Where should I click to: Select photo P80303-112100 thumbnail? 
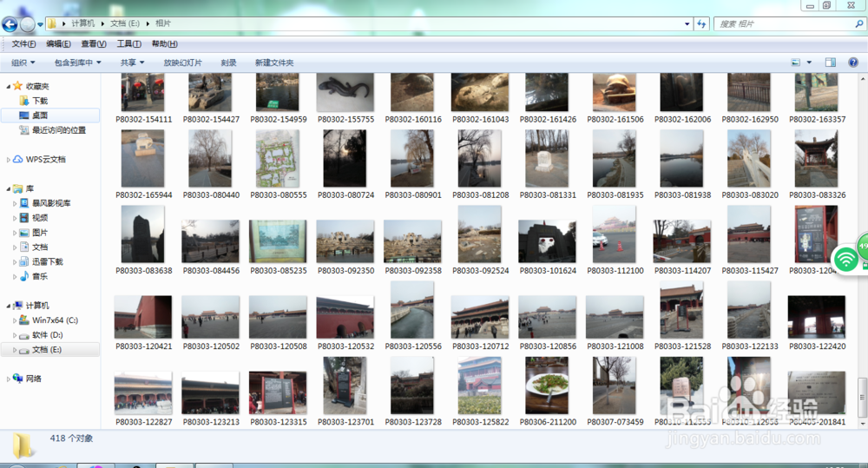tap(615, 234)
